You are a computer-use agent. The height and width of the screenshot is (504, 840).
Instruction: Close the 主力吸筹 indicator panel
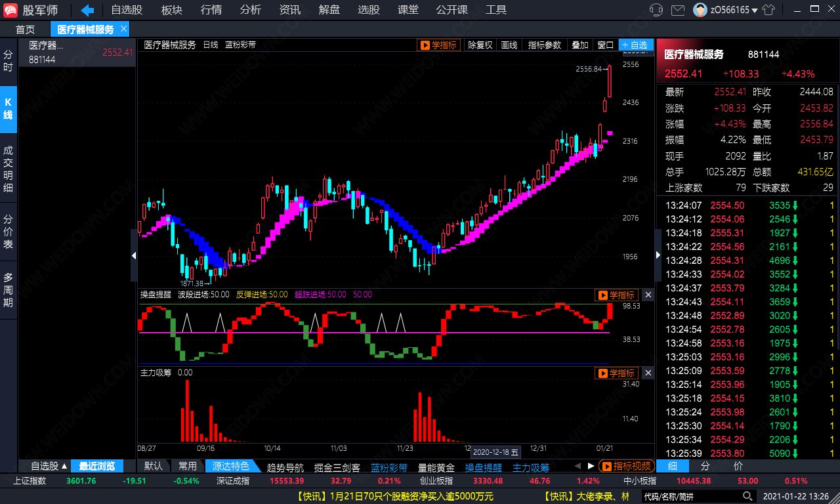coord(648,373)
